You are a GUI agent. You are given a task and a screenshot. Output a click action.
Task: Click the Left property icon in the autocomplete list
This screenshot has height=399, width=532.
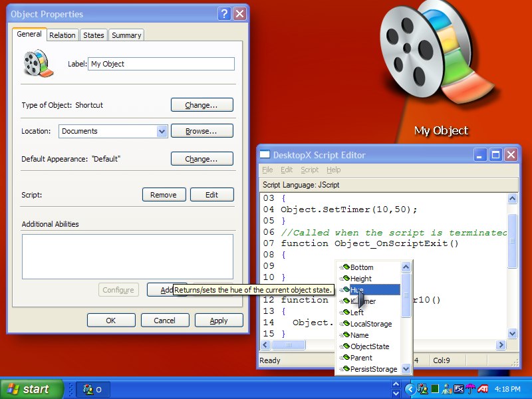(344, 312)
